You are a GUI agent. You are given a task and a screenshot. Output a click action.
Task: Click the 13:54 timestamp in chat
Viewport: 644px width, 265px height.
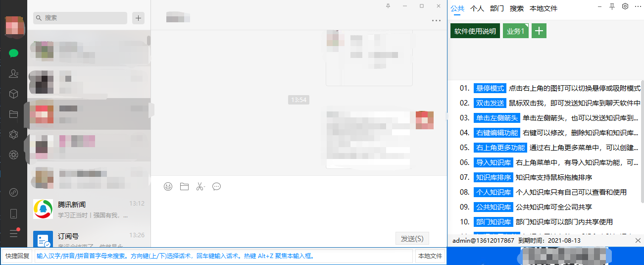pyautogui.click(x=299, y=100)
